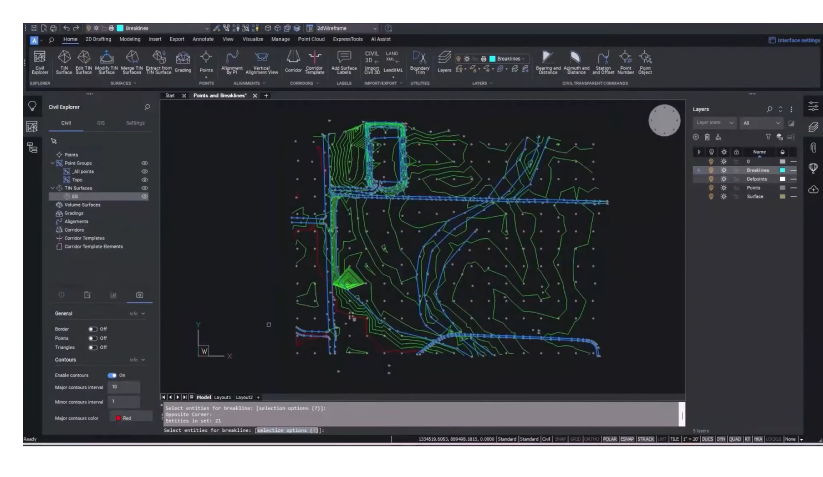Switch to Point Cloud ribbon tab
Image resolution: width=823 pixels, height=477 pixels.
click(311, 39)
